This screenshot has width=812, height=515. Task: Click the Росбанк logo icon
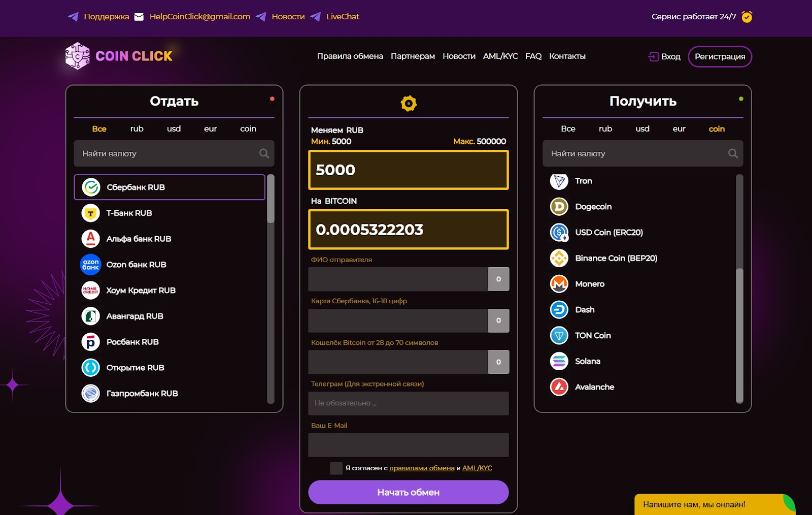point(91,342)
